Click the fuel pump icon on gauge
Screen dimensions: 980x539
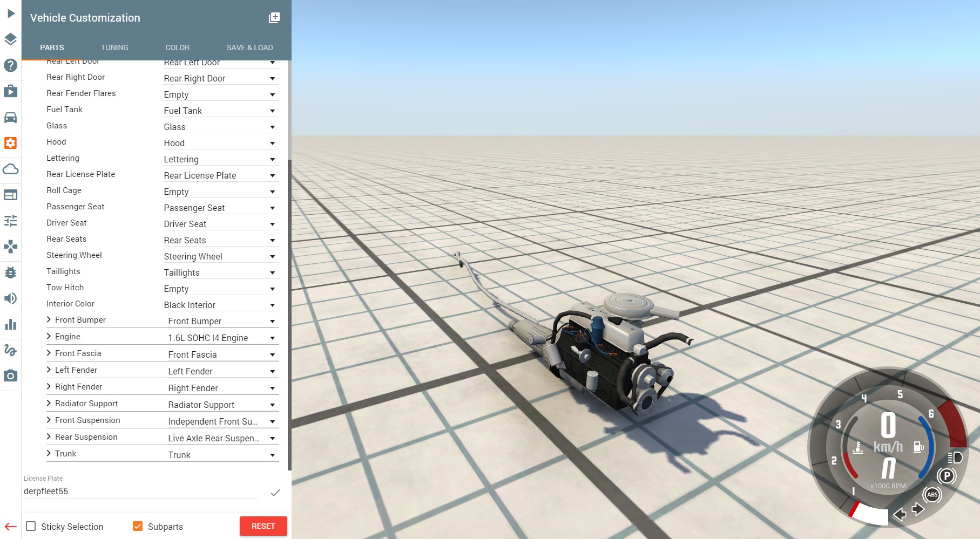pos(918,447)
